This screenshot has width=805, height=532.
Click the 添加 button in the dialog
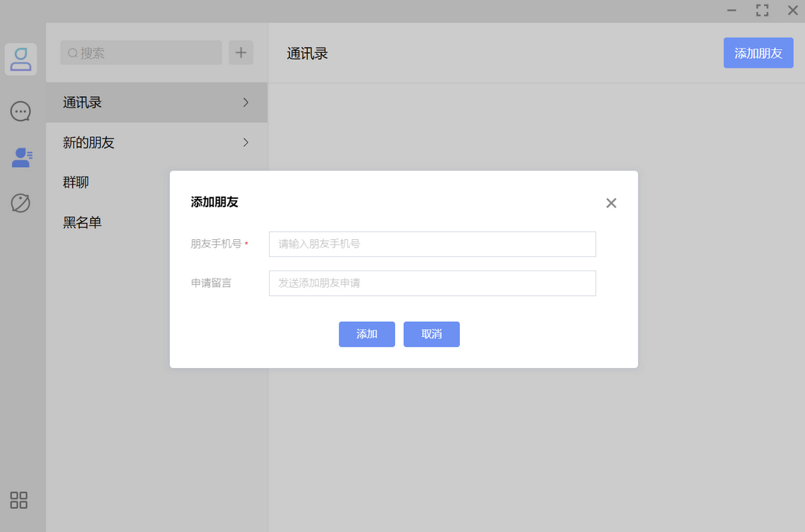[x=367, y=334]
